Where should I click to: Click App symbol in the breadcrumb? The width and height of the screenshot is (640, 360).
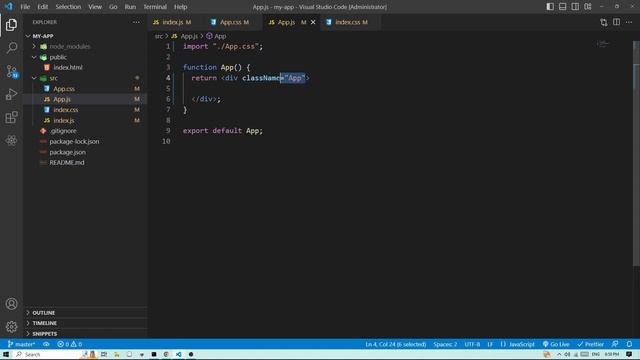click(216, 36)
